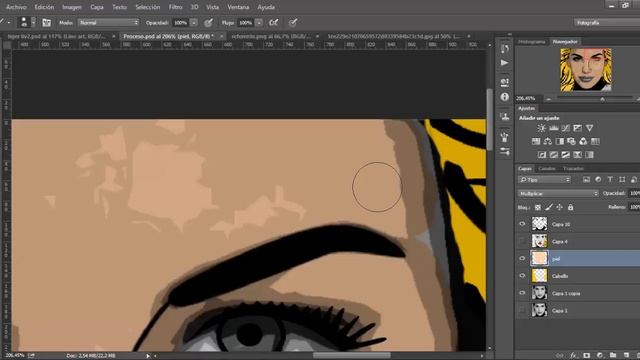Add an Invert adjustment
This screenshot has width=640, height=360.
coord(542,155)
